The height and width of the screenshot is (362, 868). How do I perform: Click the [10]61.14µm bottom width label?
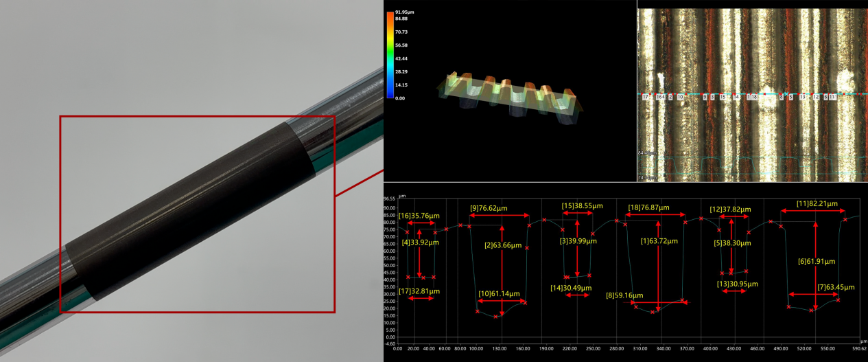(500, 294)
